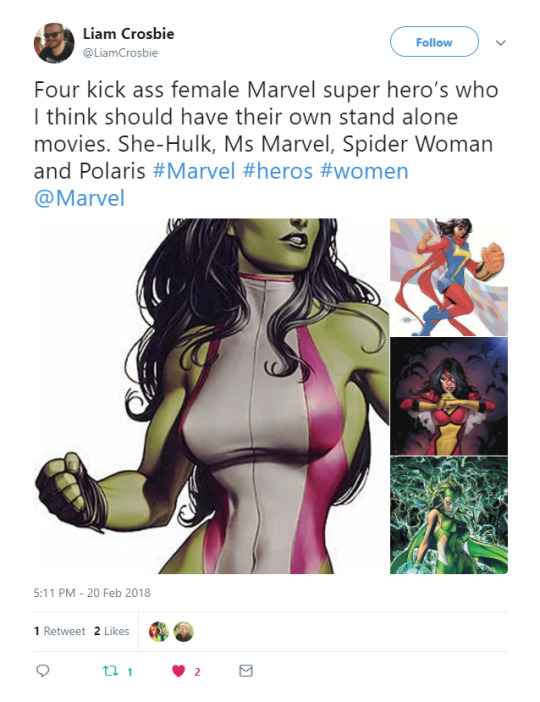Click the envelope direct message icon

[x=246, y=670]
